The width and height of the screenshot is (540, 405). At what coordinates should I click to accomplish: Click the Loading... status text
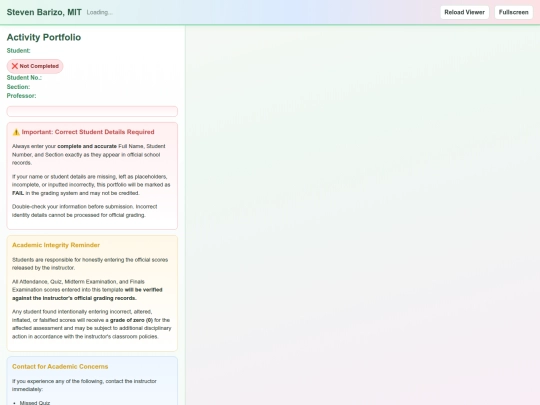click(x=100, y=12)
